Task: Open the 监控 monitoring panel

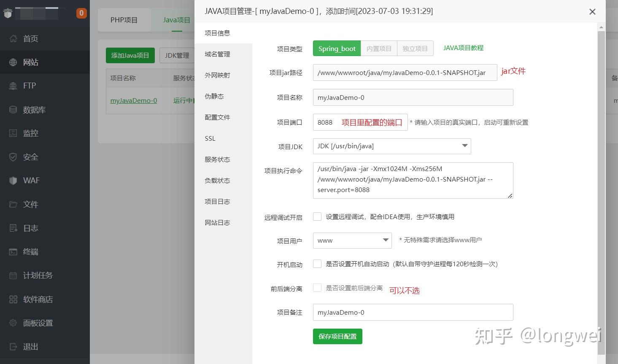Action: [x=30, y=133]
